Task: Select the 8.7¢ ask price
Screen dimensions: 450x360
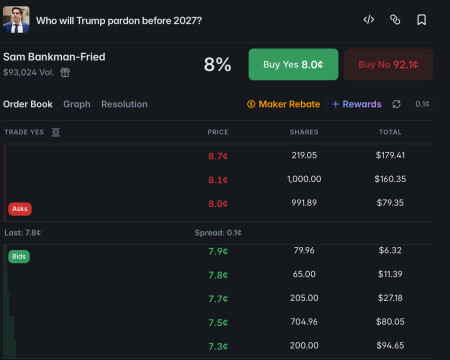Action: [218, 156]
